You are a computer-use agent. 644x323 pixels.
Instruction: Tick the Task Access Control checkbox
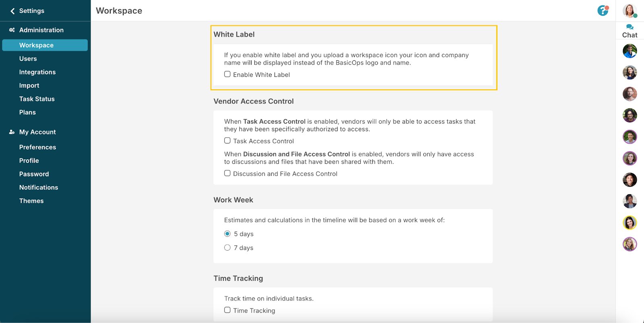coord(227,141)
